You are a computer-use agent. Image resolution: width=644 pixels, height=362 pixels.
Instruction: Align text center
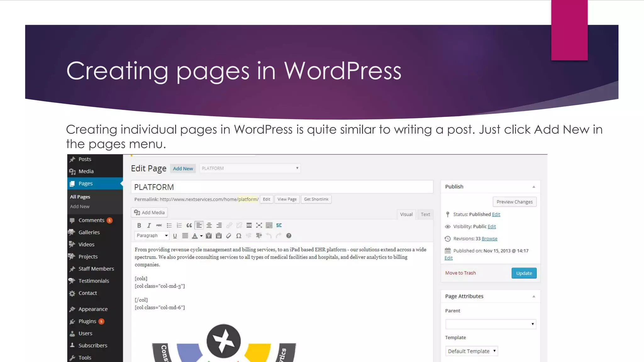coord(209,225)
